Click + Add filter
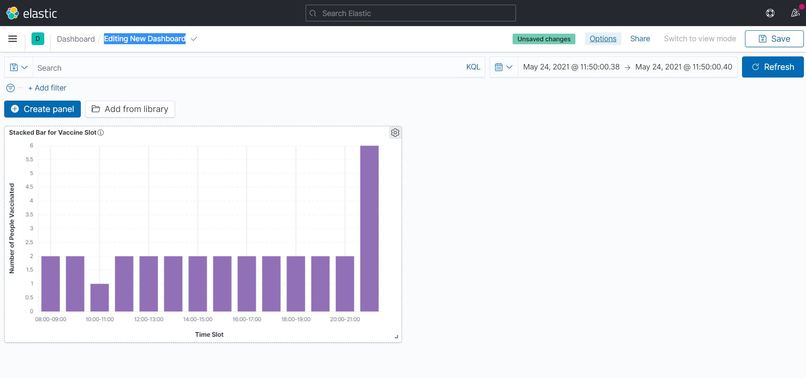The image size is (806, 378). pos(47,88)
